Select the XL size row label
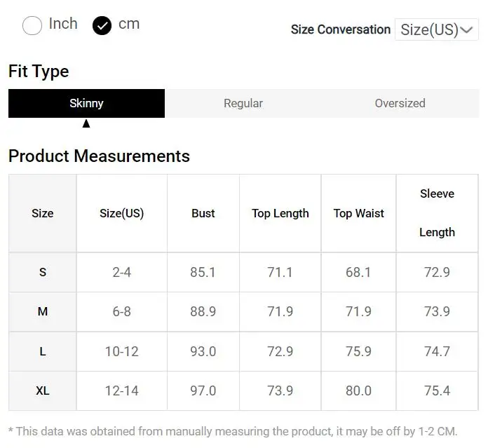The image size is (495, 448). coord(43,391)
